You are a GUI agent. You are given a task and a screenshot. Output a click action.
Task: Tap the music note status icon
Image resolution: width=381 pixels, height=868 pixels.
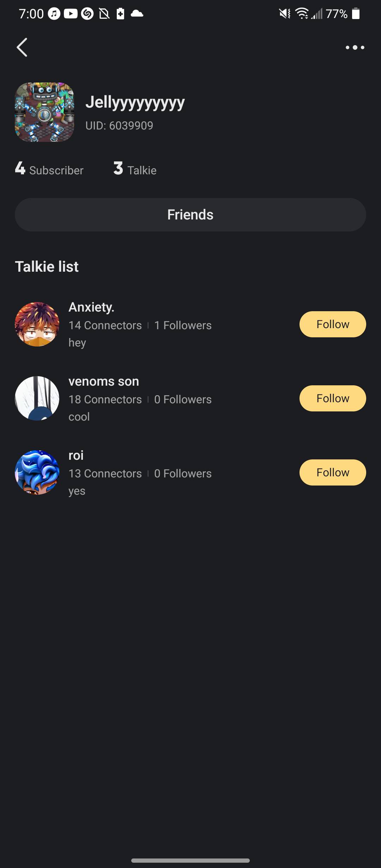click(54, 14)
